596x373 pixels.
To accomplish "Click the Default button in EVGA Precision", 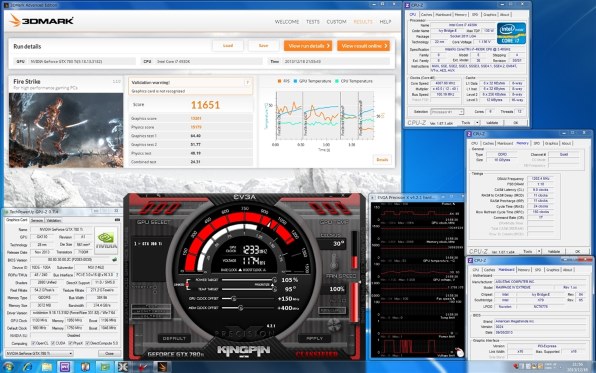I will coord(174,338).
